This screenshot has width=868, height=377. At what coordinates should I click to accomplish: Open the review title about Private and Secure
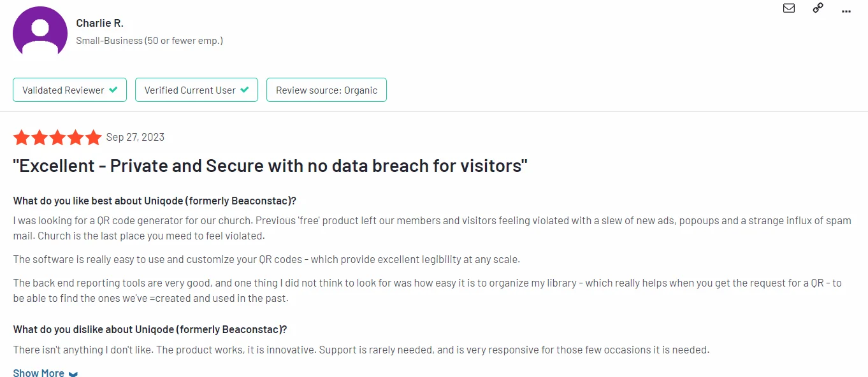(270, 166)
